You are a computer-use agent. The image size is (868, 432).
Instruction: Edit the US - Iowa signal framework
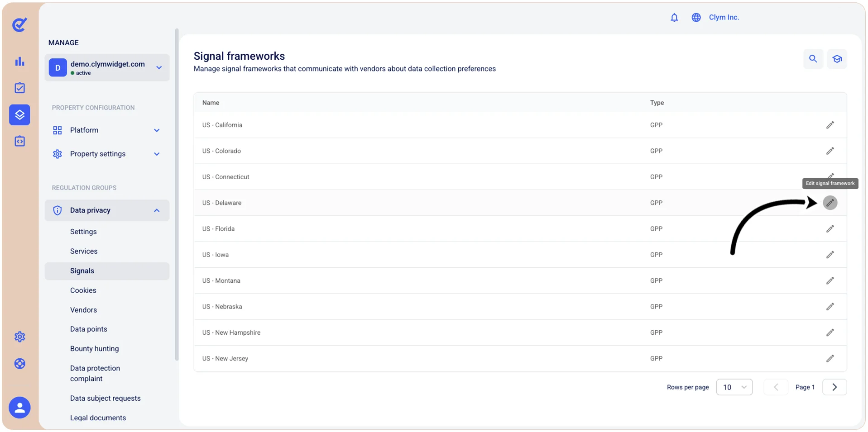tap(830, 255)
